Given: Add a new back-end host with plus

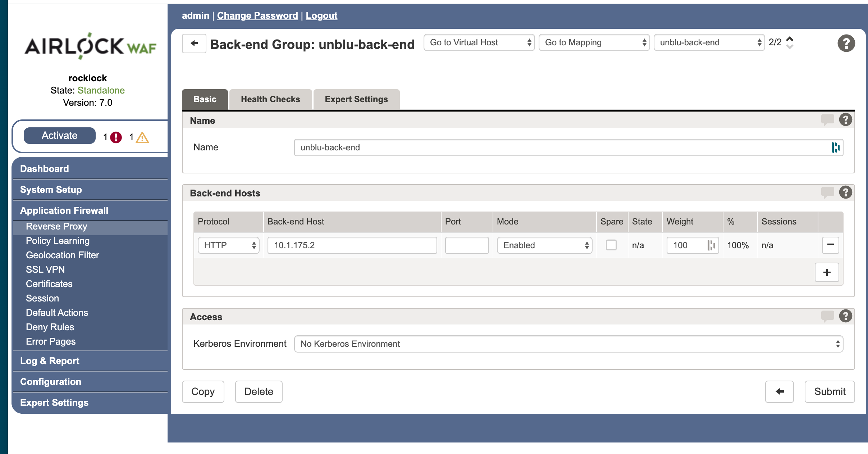Looking at the screenshot, I should coord(827,272).
